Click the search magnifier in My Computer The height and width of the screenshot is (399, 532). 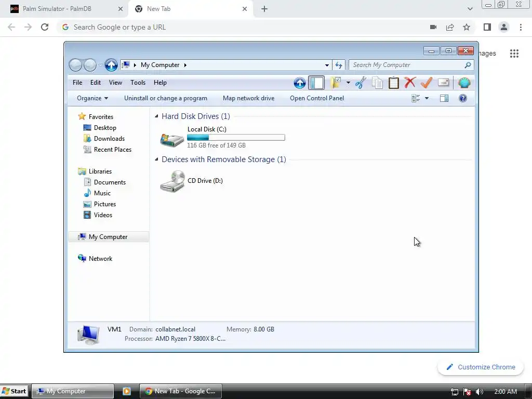tap(468, 65)
